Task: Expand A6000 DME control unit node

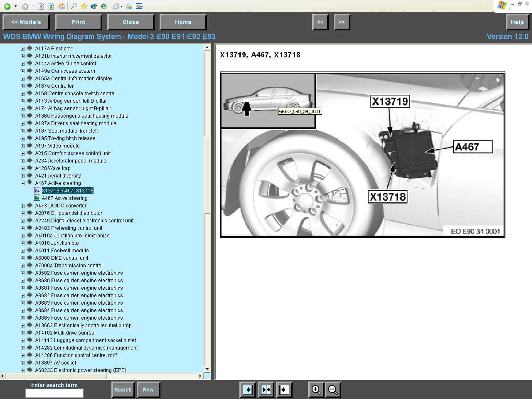Action: pos(22,258)
